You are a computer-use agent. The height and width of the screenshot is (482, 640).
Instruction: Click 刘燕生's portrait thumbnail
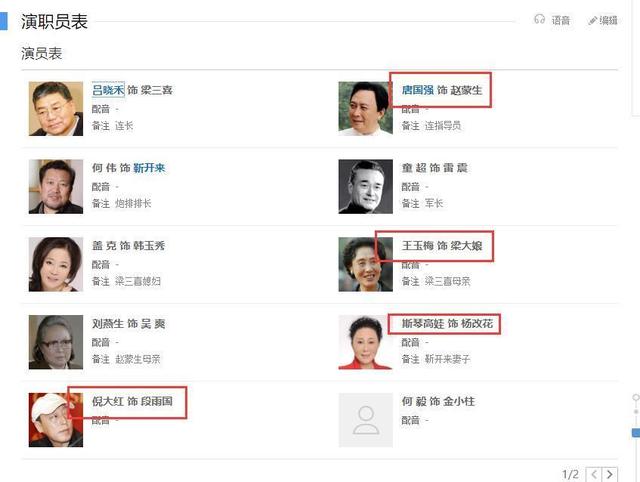click(56, 342)
